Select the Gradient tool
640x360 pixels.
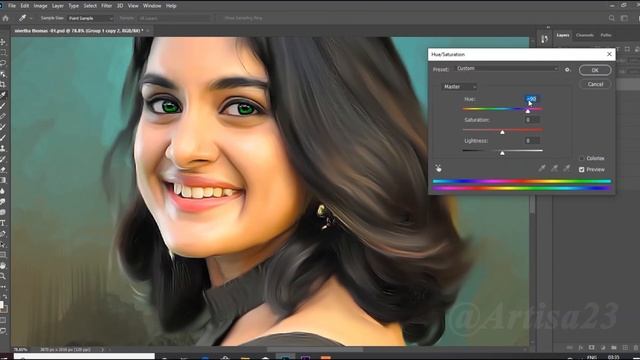coord(3,180)
